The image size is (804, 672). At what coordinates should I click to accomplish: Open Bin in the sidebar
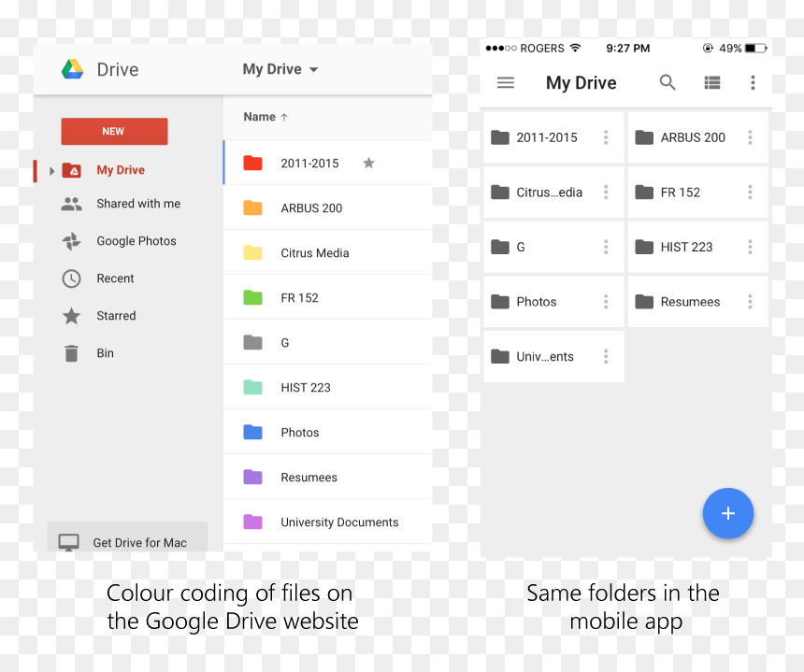point(105,353)
